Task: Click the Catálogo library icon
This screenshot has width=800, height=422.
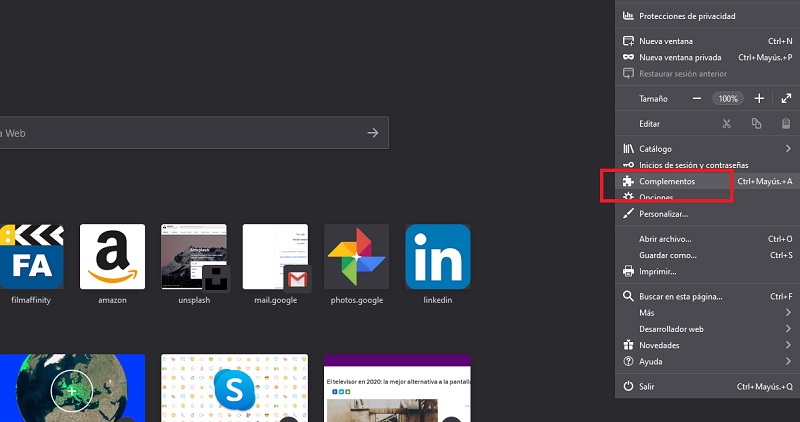Action: coord(628,148)
